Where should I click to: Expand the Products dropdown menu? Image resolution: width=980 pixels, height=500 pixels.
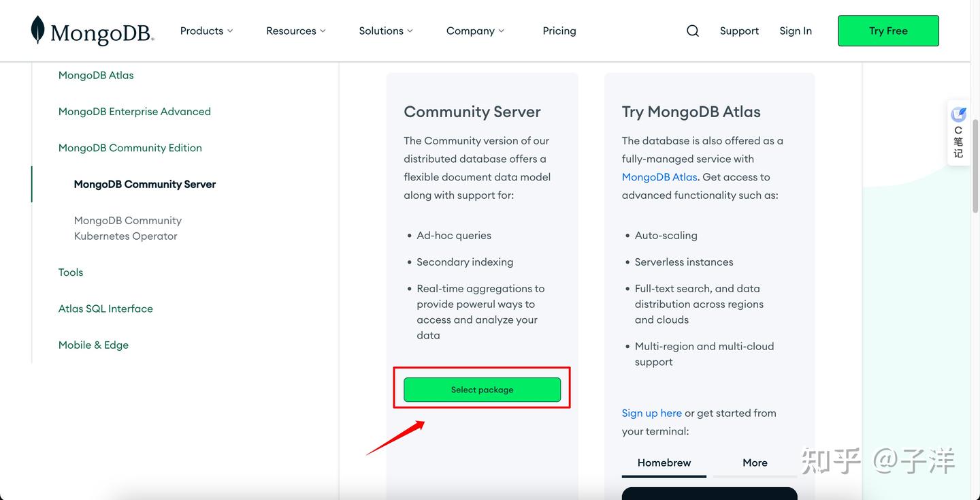tap(206, 31)
